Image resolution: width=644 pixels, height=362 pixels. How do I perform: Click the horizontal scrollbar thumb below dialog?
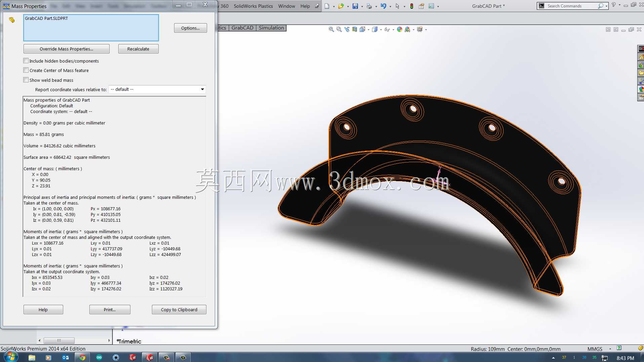tap(59, 340)
